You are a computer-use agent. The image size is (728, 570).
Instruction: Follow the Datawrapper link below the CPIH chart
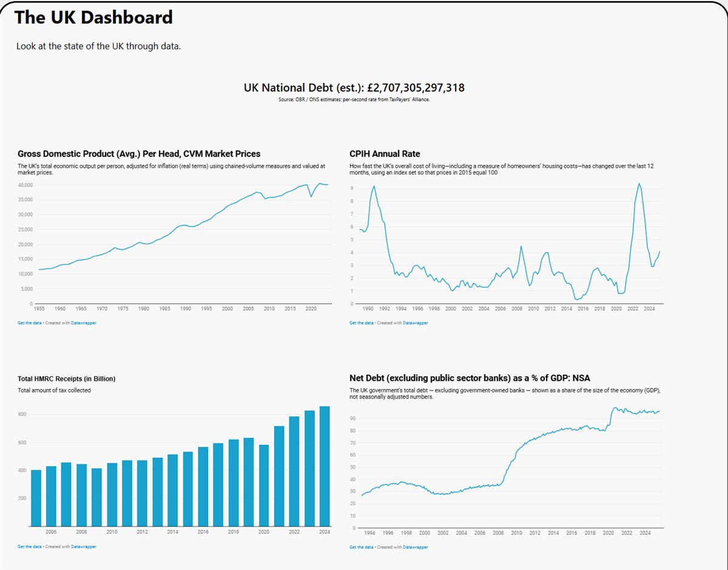(x=416, y=323)
